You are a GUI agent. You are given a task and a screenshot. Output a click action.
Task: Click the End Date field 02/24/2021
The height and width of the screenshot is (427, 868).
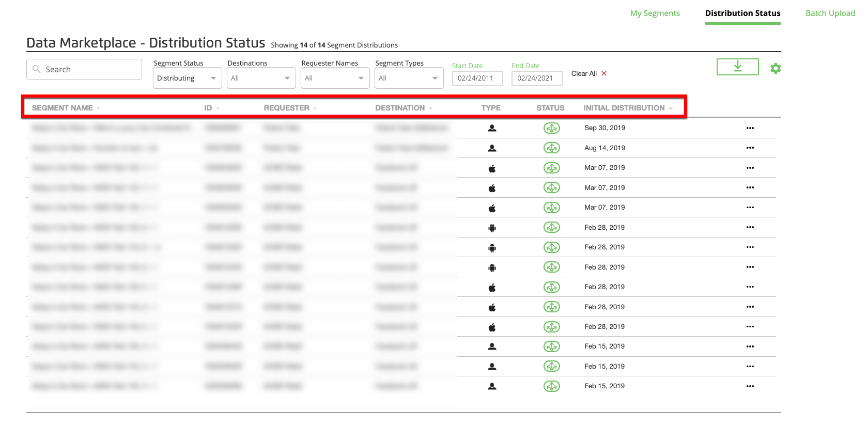[537, 78]
